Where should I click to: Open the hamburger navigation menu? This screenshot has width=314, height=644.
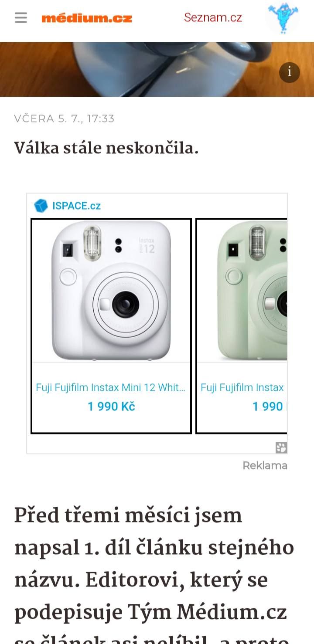(21, 18)
